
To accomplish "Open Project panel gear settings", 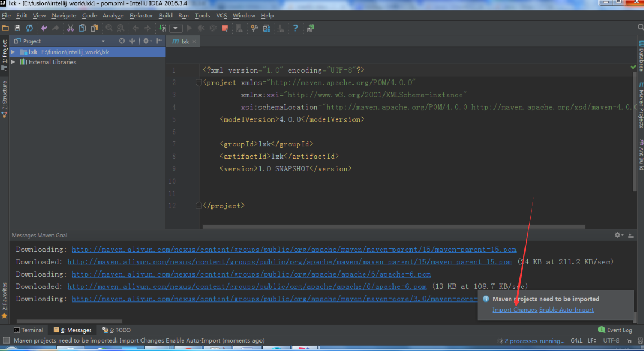I will click(146, 41).
